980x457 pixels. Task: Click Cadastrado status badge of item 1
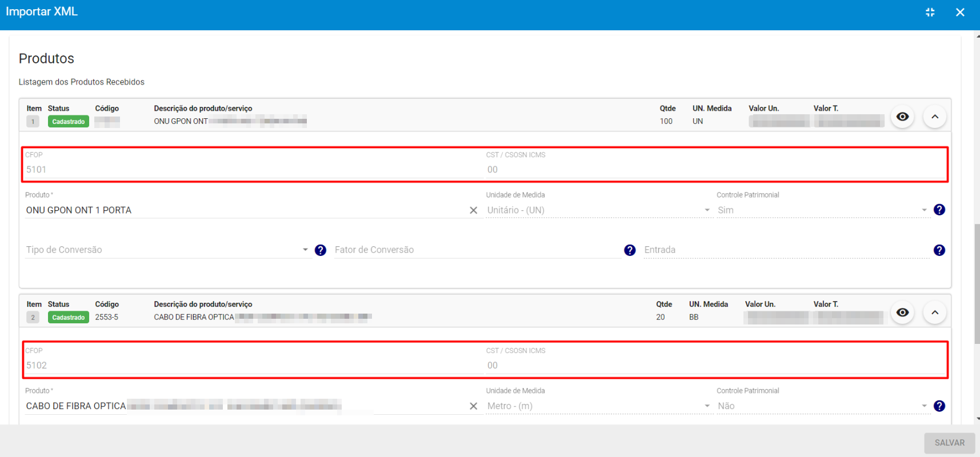(69, 122)
